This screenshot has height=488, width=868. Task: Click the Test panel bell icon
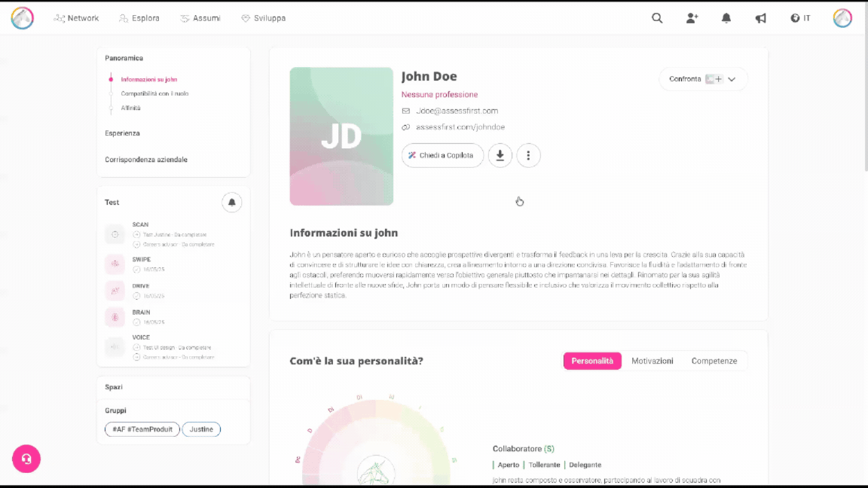231,203
